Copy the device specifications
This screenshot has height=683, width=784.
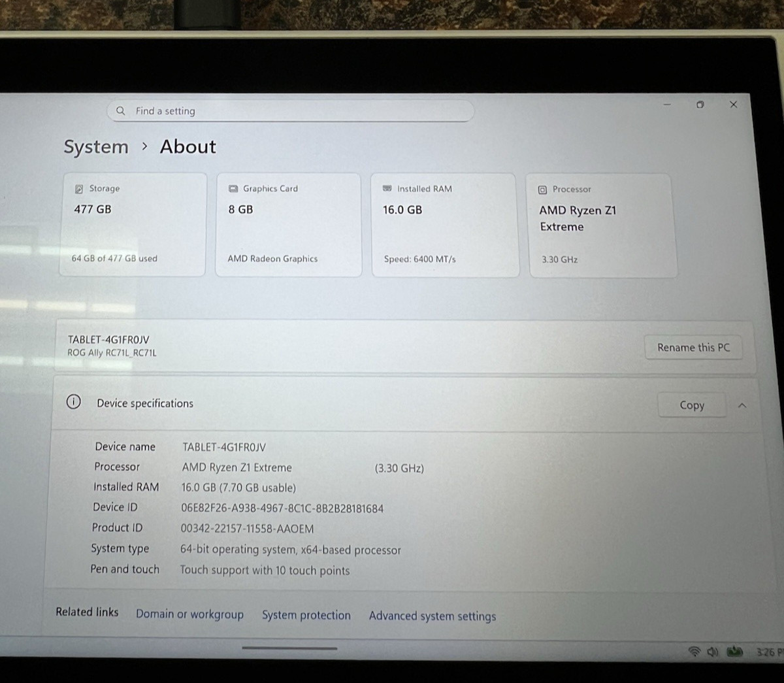click(692, 405)
